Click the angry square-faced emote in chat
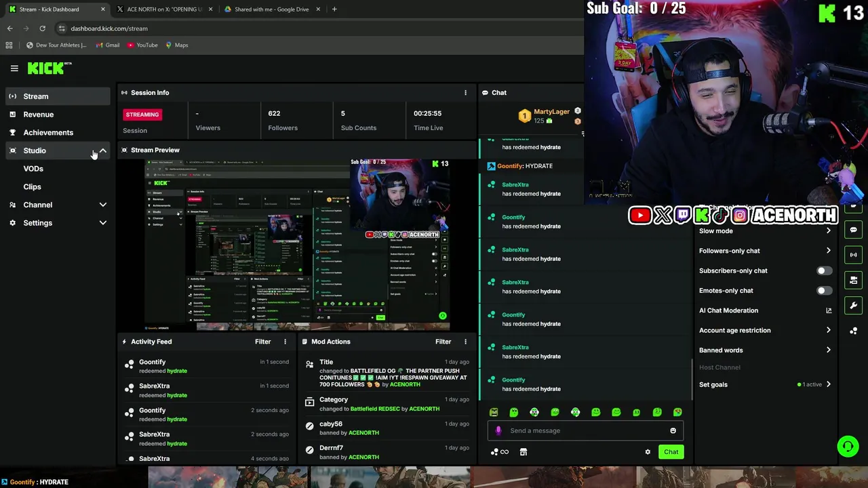Screen dimensions: 868x488 pos(494,412)
